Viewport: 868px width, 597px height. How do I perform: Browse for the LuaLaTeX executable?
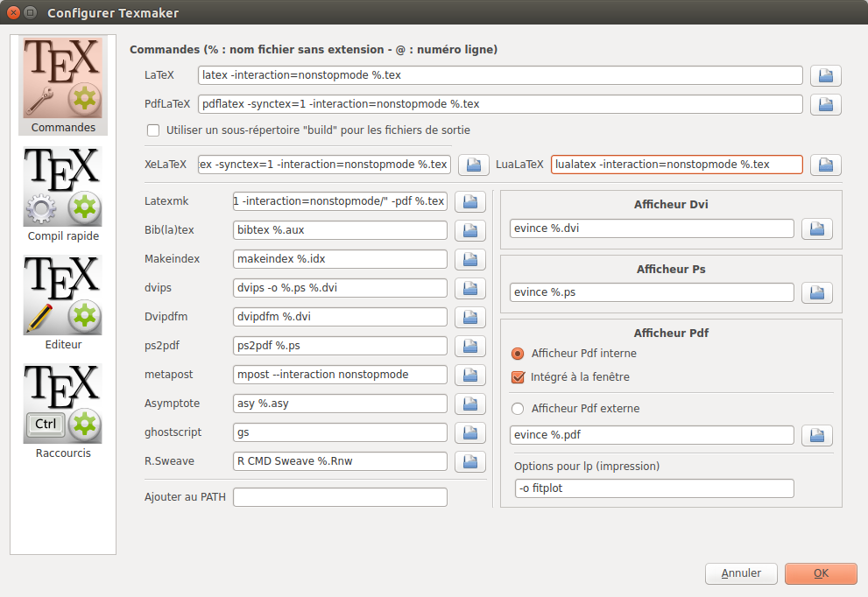(825, 165)
